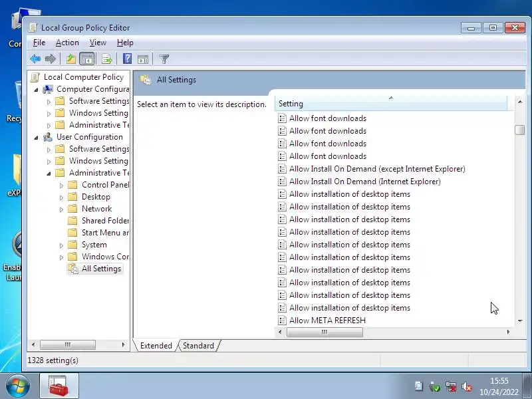Click the Export List toolbar icon
The width and height of the screenshot is (532, 399).
click(107, 59)
